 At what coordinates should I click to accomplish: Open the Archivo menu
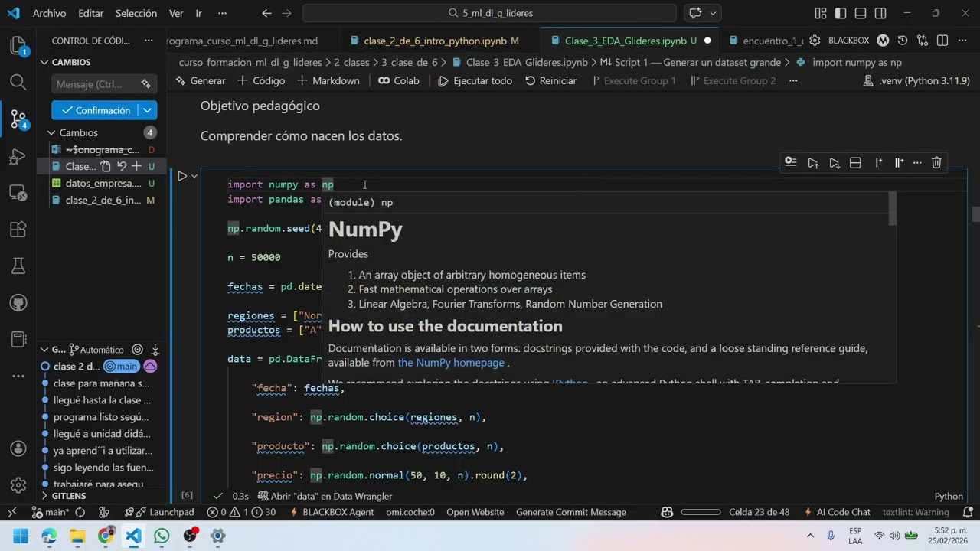[49, 13]
